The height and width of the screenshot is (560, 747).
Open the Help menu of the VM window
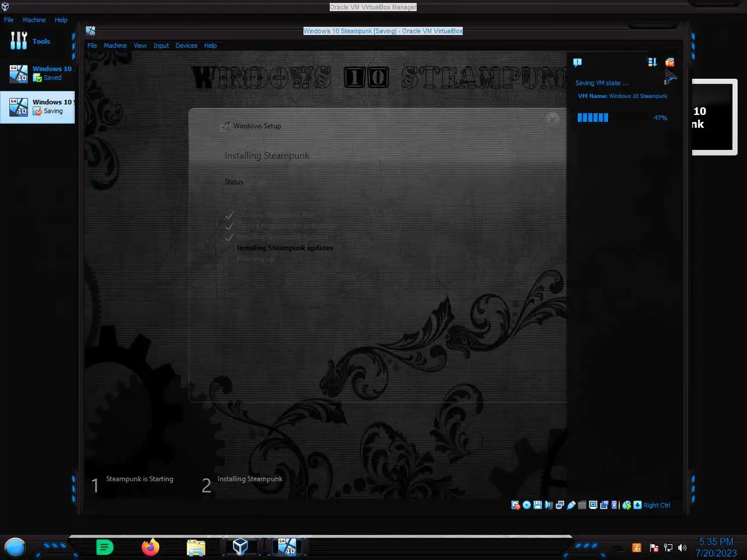coord(210,45)
